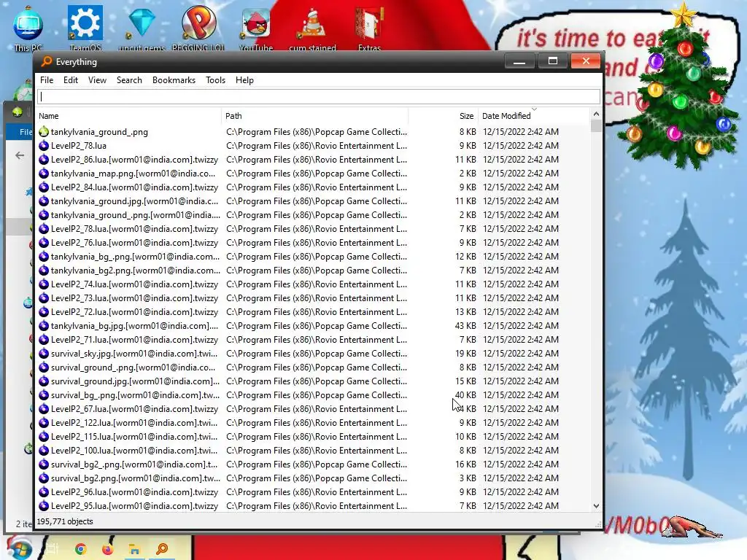Open the Tools menu
The width and height of the screenshot is (747, 560).
click(x=215, y=80)
